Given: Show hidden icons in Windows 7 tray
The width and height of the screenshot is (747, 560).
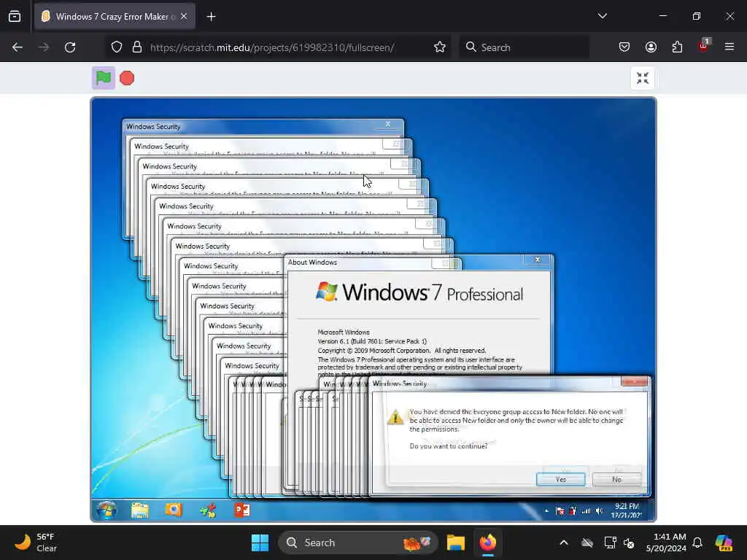Looking at the screenshot, I should 546,511.
